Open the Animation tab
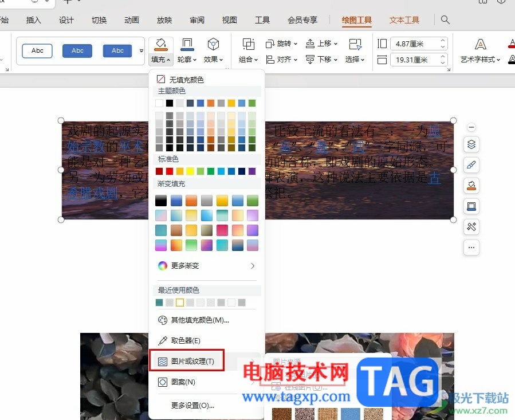The height and width of the screenshot is (420, 515). pyautogui.click(x=132, y=20)
